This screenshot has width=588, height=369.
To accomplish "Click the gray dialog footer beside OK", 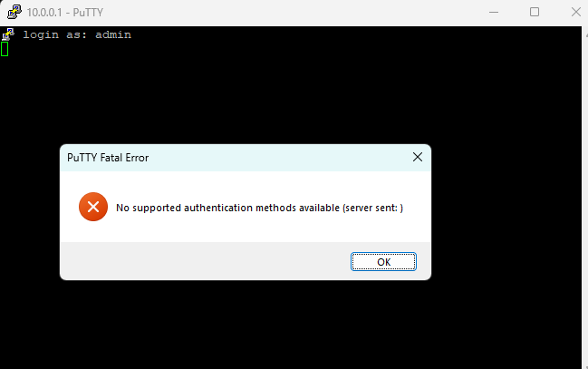I will pyautogui.click(x=205, y=261).
